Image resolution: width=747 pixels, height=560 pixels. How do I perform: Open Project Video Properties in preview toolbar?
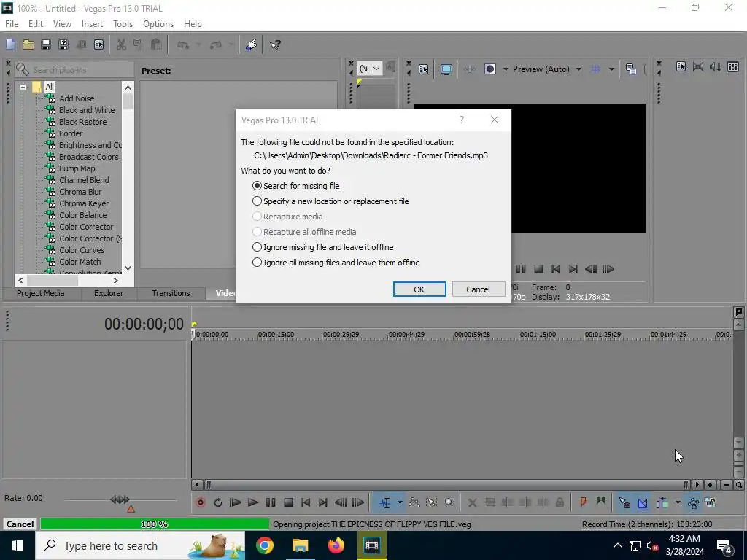(x=424, y=69)
